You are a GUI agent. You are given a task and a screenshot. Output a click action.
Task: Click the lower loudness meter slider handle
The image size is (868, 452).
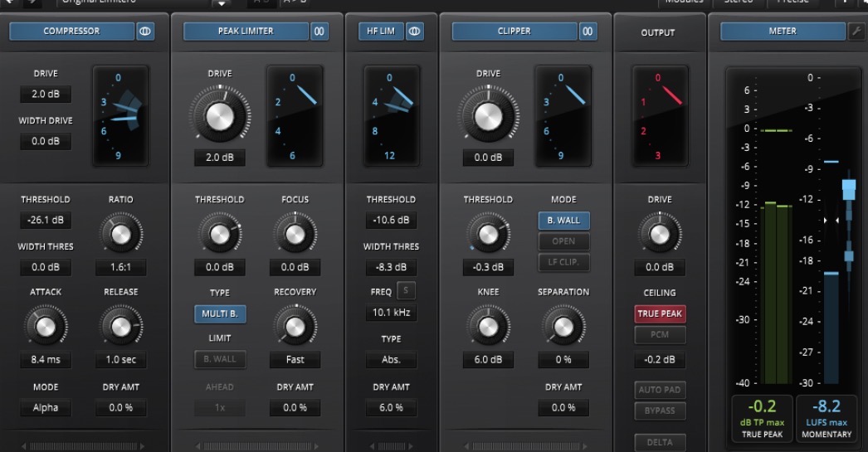point(849,256)
